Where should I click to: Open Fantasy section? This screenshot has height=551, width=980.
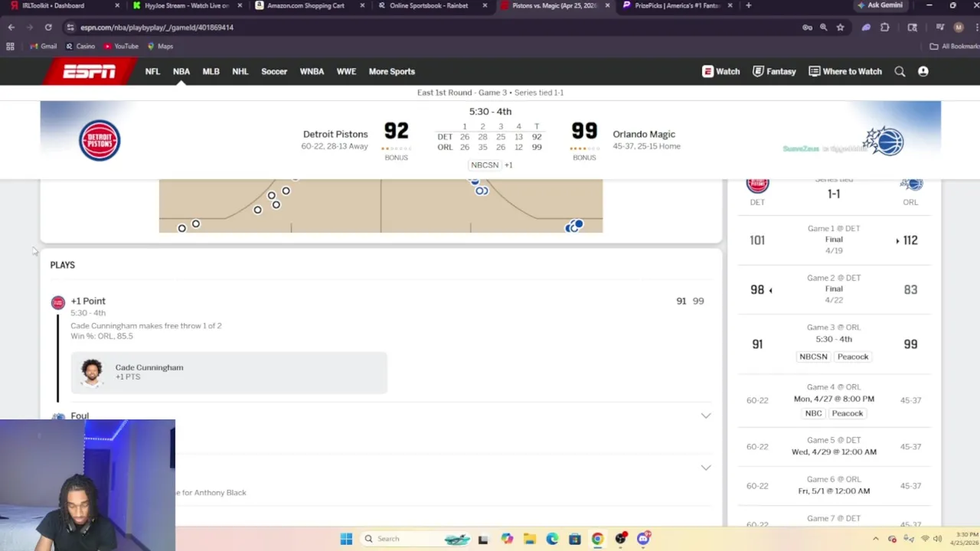click(x=774, y=71)
